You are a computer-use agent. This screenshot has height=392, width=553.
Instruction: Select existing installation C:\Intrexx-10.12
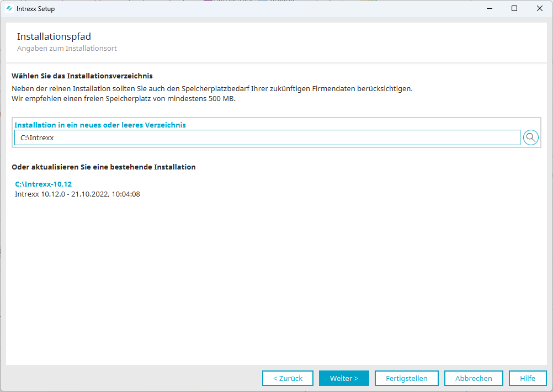(44, 184)
